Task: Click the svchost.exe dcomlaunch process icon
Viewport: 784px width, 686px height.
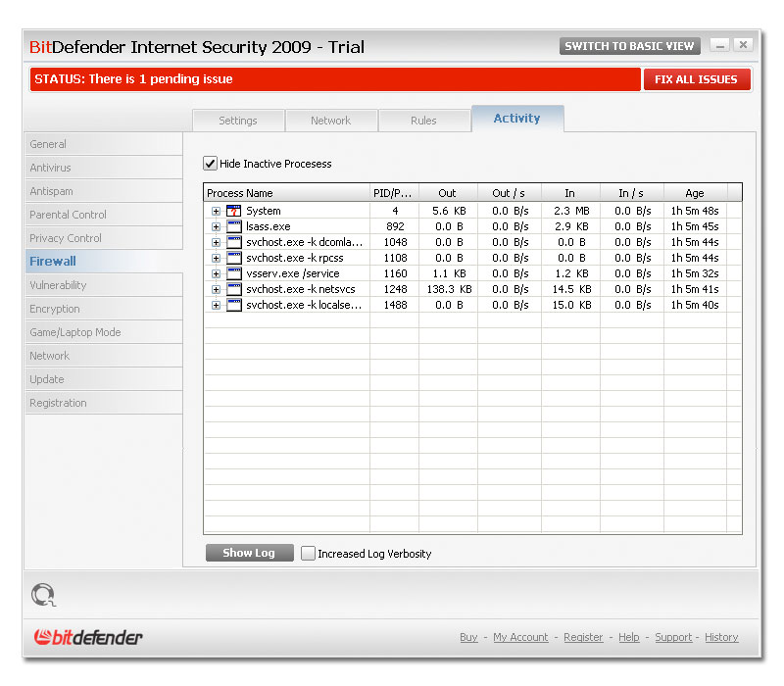Action: point(233,242)
